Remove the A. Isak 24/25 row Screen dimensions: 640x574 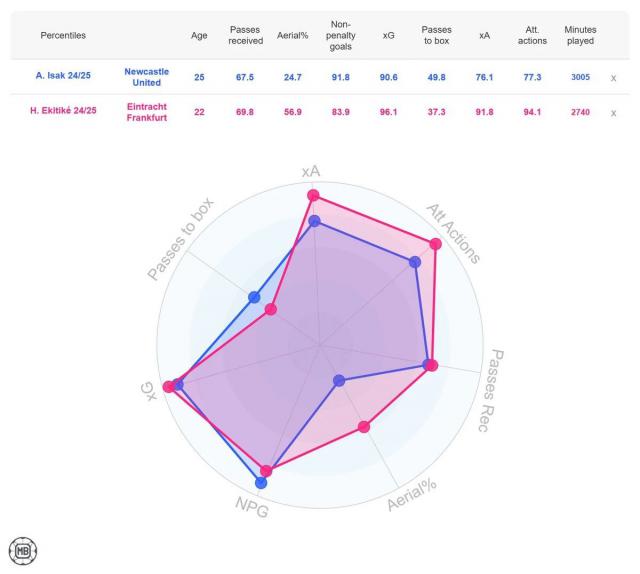pos(612,76)
